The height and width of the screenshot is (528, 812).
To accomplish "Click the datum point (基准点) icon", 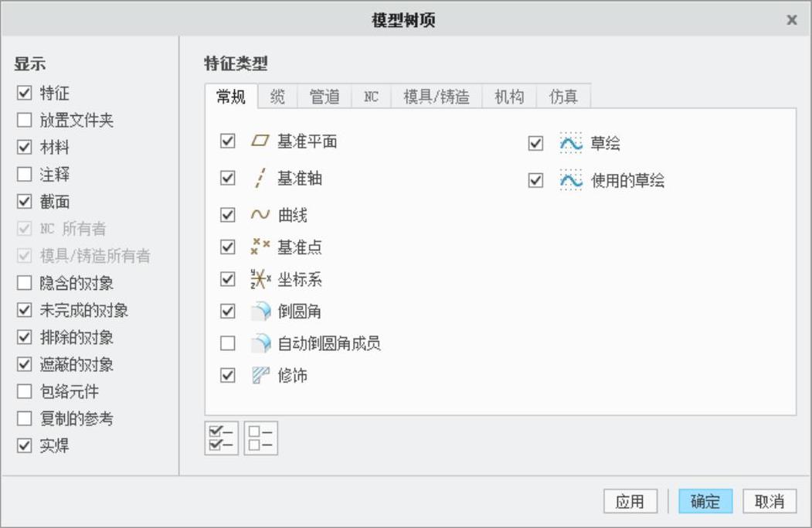I will [x=260, y=247].
